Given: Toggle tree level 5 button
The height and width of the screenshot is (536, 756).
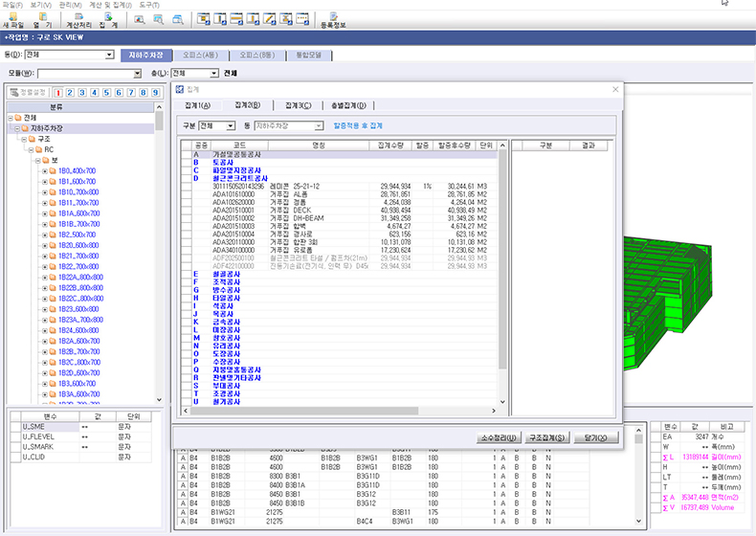Looking at the screenshot, I should pos(106,93).
